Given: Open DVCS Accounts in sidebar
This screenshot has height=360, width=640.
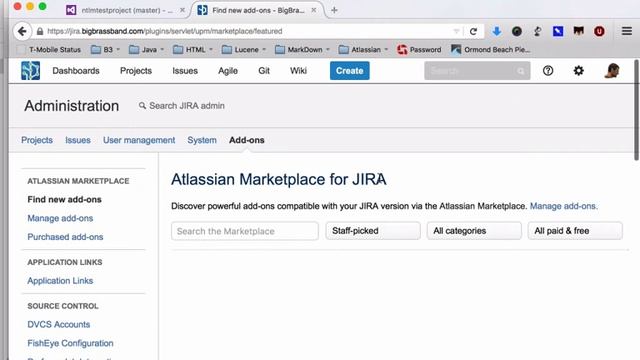Looking at the screenshot, I should click(x=59, y=324).
